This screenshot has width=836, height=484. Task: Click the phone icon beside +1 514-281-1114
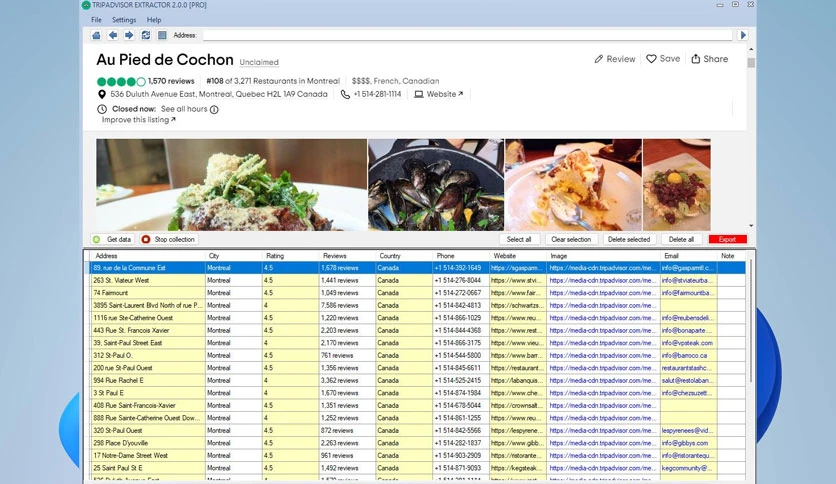[345, 94]
